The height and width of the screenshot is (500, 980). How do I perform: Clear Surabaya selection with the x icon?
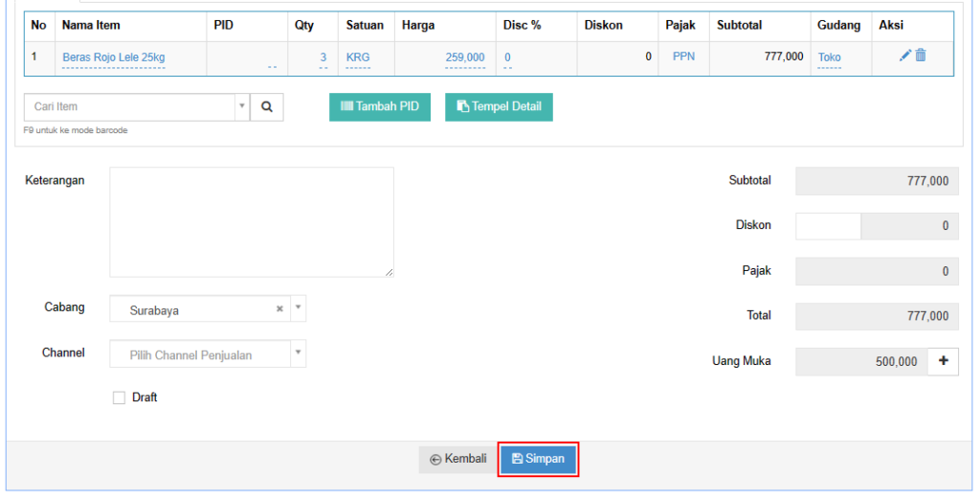(x=279, y=309)
